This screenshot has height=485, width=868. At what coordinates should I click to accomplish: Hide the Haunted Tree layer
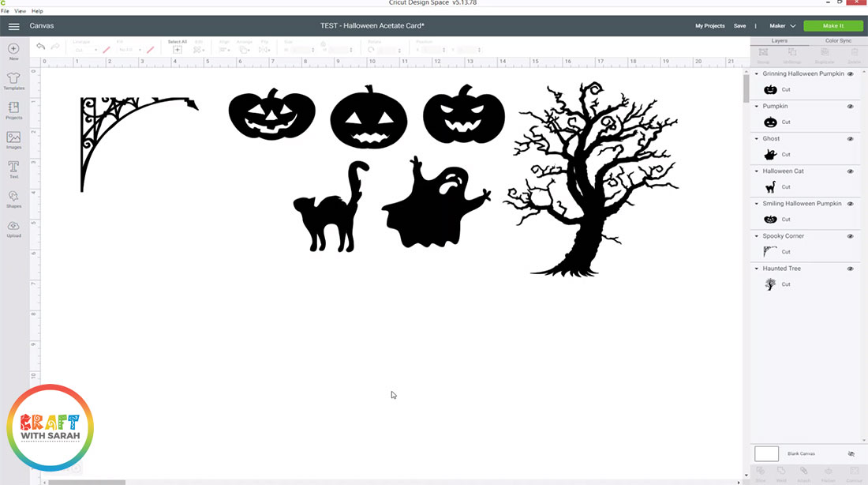[850, 269]
